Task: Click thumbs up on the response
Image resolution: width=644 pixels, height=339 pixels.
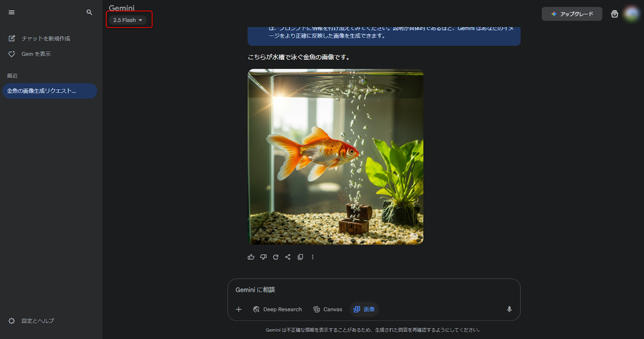Action: (x=251, y=257)
